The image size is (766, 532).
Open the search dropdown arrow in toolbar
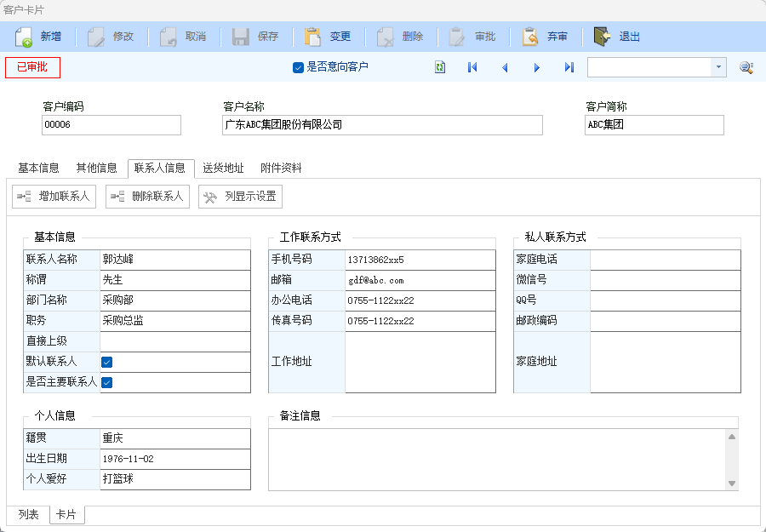pyautogui.click(x=718, y=67)
